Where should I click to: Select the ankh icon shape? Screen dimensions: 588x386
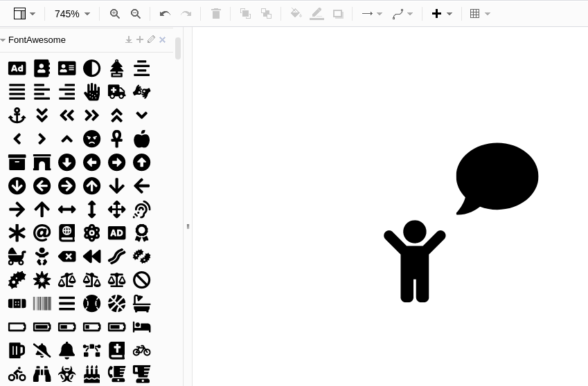[116, 139]
